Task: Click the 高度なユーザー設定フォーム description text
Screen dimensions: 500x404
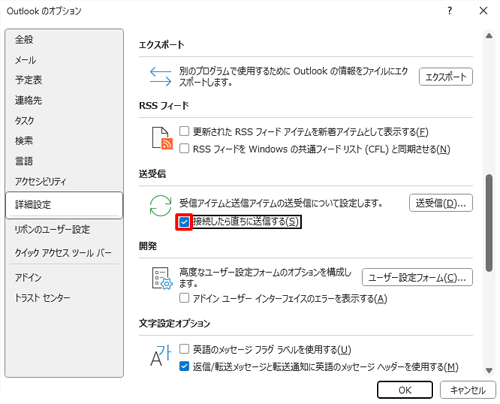Action: [265, 278]
